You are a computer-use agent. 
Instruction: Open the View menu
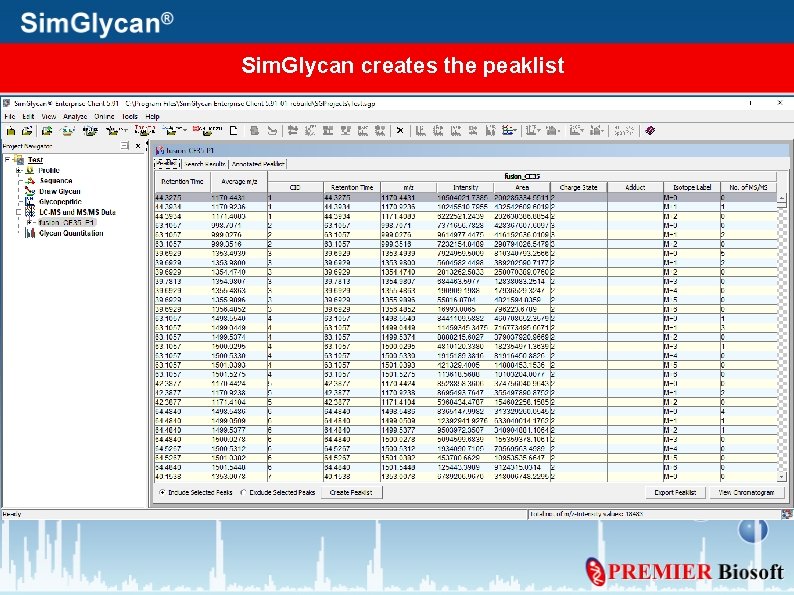[x=49, y=116]
